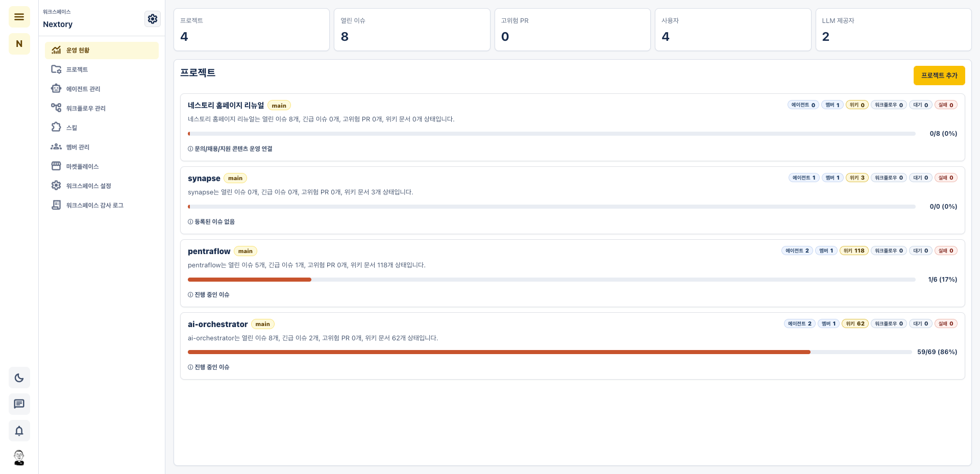980x474 pixels.
Task: Open workspace settings gear next to Nextory
Action: [153, 19]
